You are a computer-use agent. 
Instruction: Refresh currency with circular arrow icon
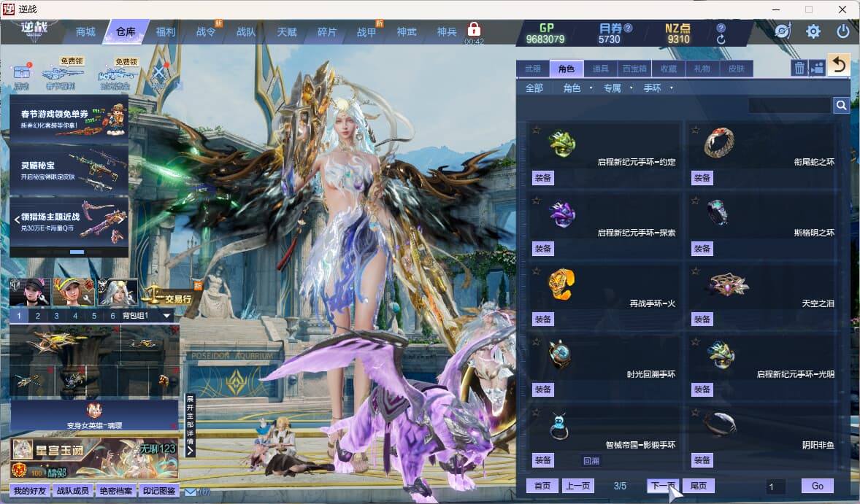coord(721,39)
